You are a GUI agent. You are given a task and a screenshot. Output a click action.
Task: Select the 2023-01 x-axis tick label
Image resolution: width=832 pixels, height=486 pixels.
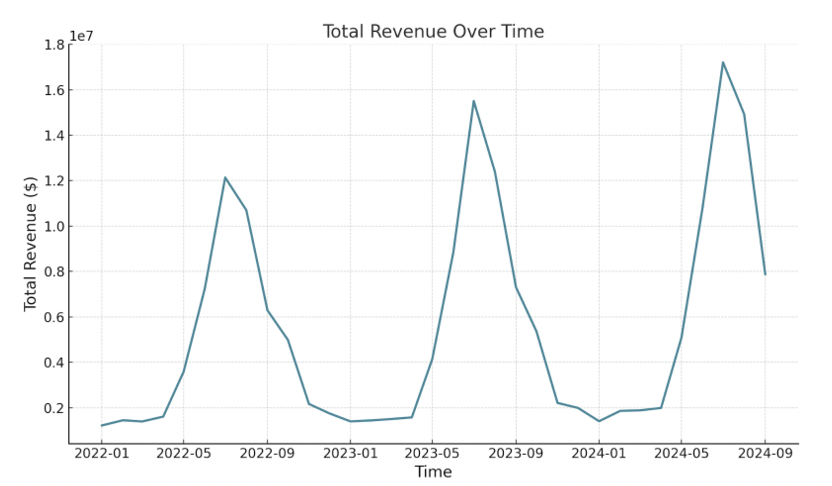pyautogui.click(x=350, y=453)
